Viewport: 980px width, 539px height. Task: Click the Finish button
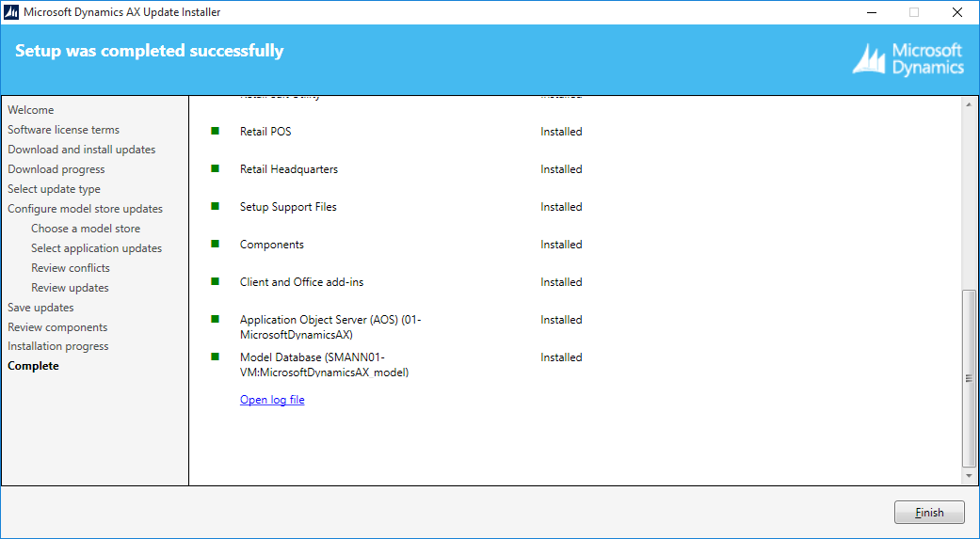pyautogui.click(x=929, y=512)
